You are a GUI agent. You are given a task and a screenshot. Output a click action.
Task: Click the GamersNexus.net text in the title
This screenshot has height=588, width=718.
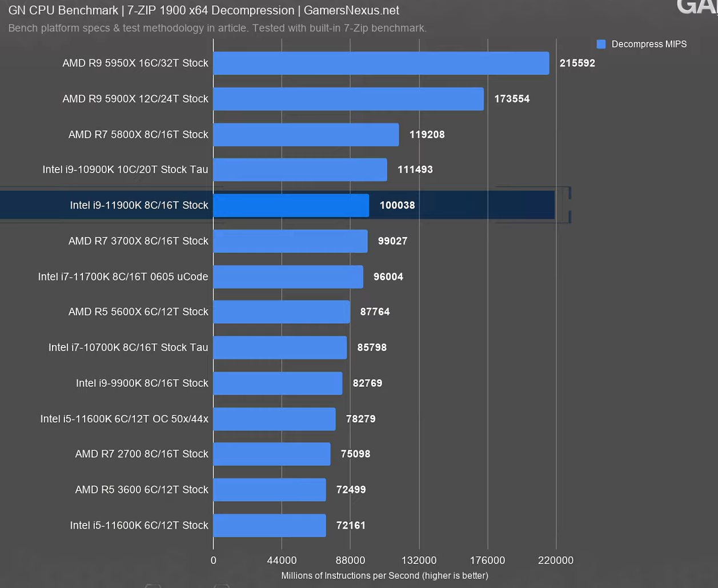[x=351, y=10]
